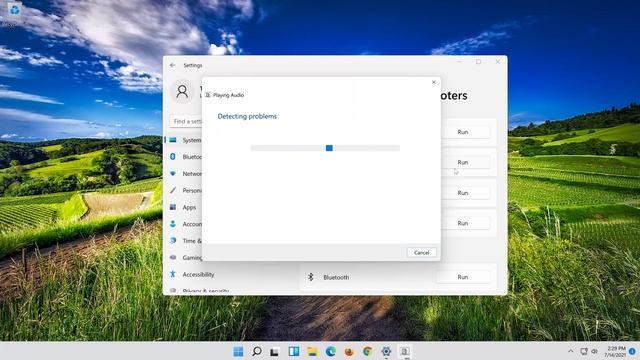Open Gaming in the Settings sidebar
640x360 pixels.
185,258
